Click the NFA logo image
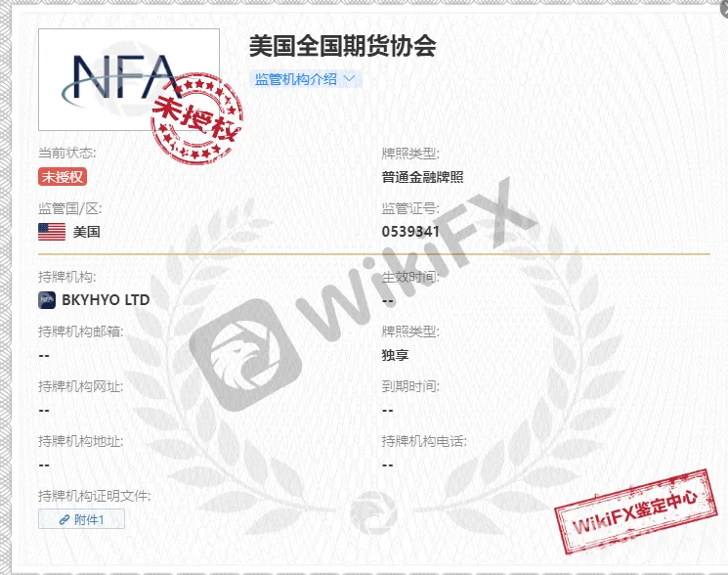This screenshot has height=575, width=728. (129, 79)
